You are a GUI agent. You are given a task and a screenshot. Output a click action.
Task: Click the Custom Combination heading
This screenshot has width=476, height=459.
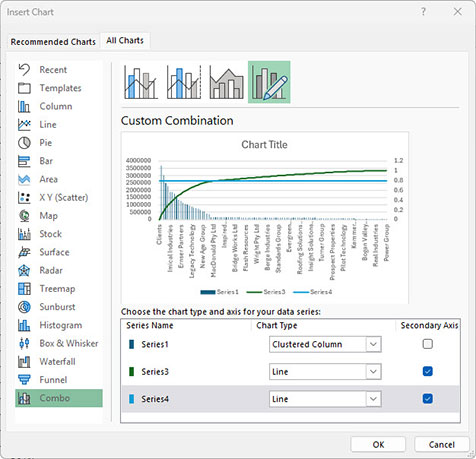pos(177,121)
